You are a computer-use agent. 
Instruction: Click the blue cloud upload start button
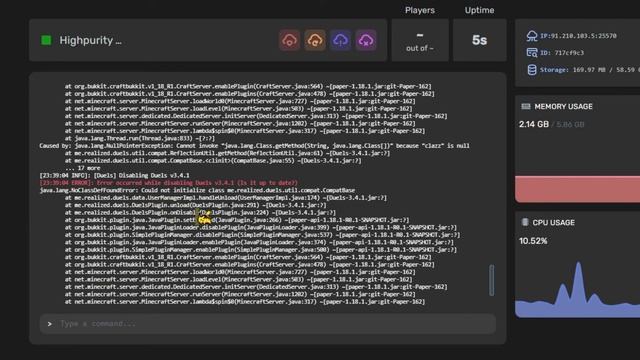[340, 40]
